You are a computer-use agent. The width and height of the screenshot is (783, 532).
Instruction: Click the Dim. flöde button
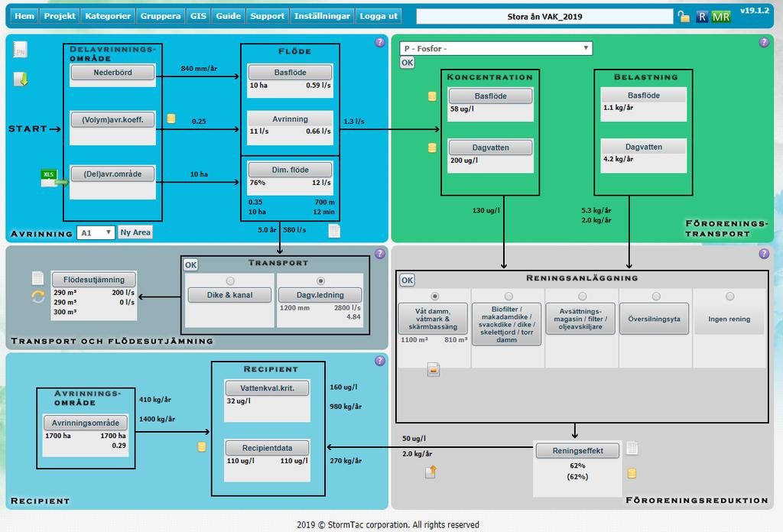coord(290,170)
